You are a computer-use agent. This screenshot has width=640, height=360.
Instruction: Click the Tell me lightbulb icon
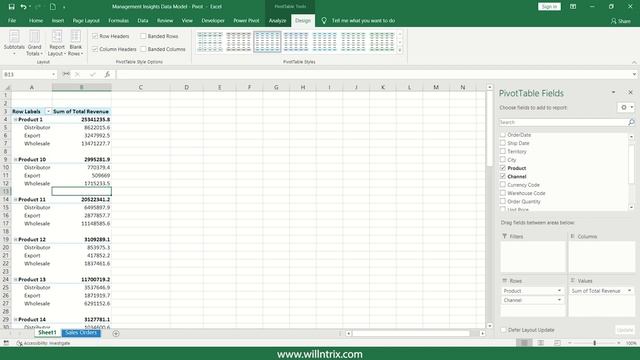click(324, 20)
